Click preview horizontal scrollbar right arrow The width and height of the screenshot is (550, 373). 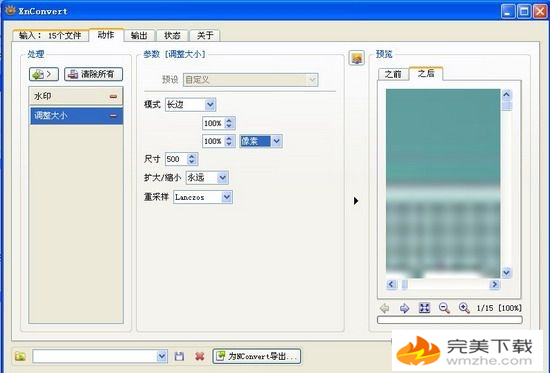494,284
